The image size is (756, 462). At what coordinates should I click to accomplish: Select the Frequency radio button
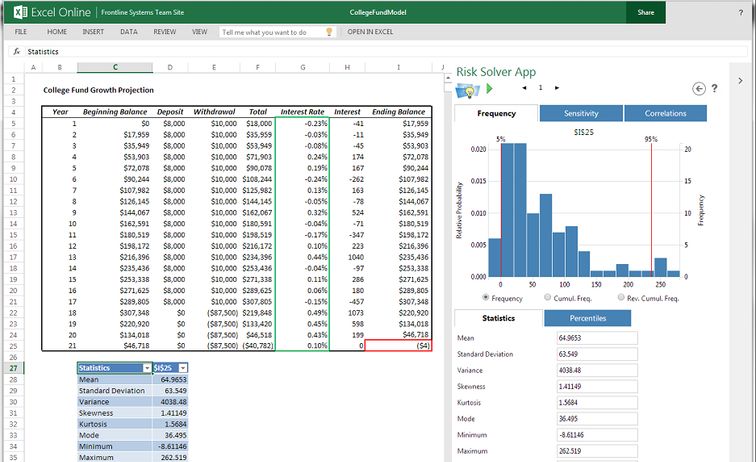pyautogui.click(x=487, y=298)
